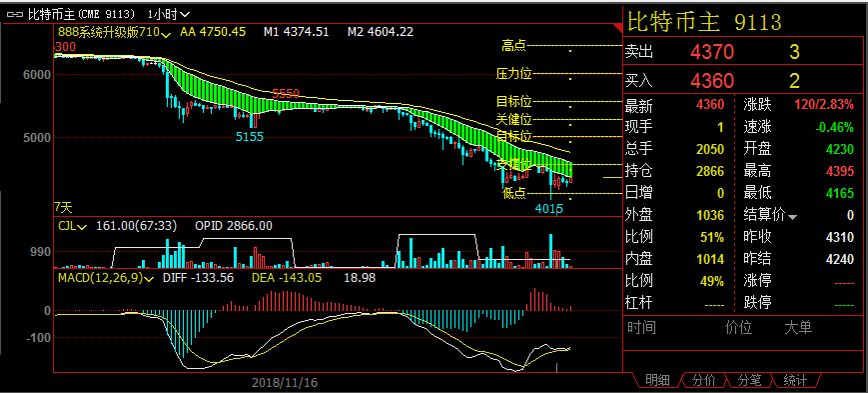Viewport: 868px width, 393px height.
Task: Click the 昨收 value 4310
Action: (x=840, y=237)
